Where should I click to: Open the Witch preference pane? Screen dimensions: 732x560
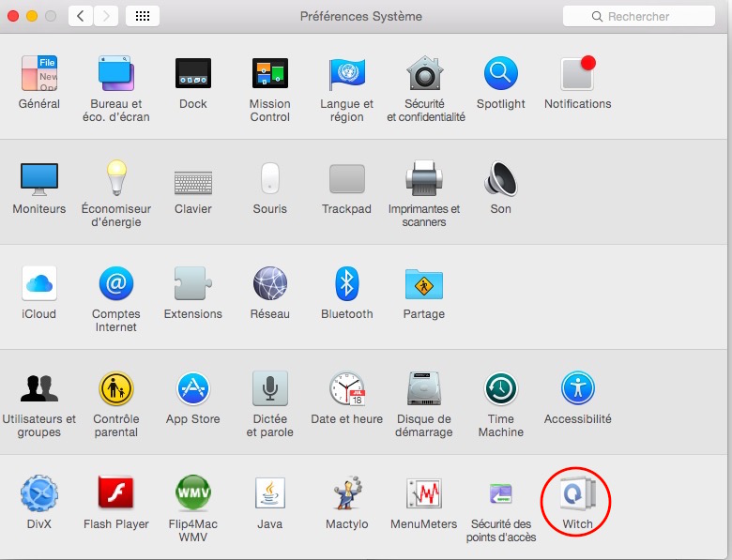577,494
